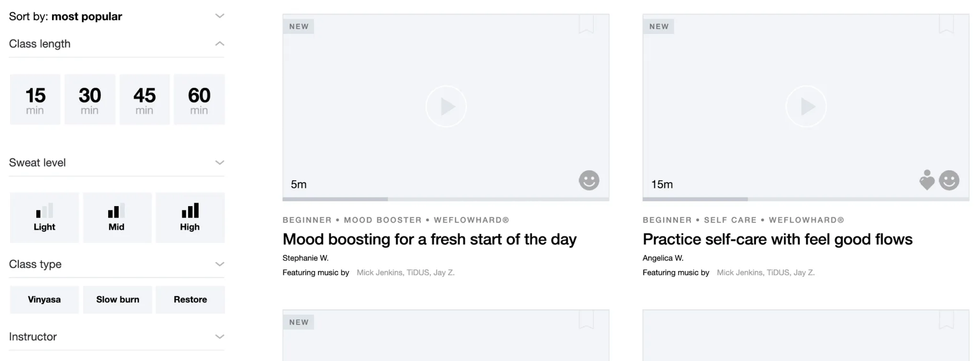The image size is (980, 361).
Task: Click the progress bar under Mood boosting video
Action: tap(445, 199)
